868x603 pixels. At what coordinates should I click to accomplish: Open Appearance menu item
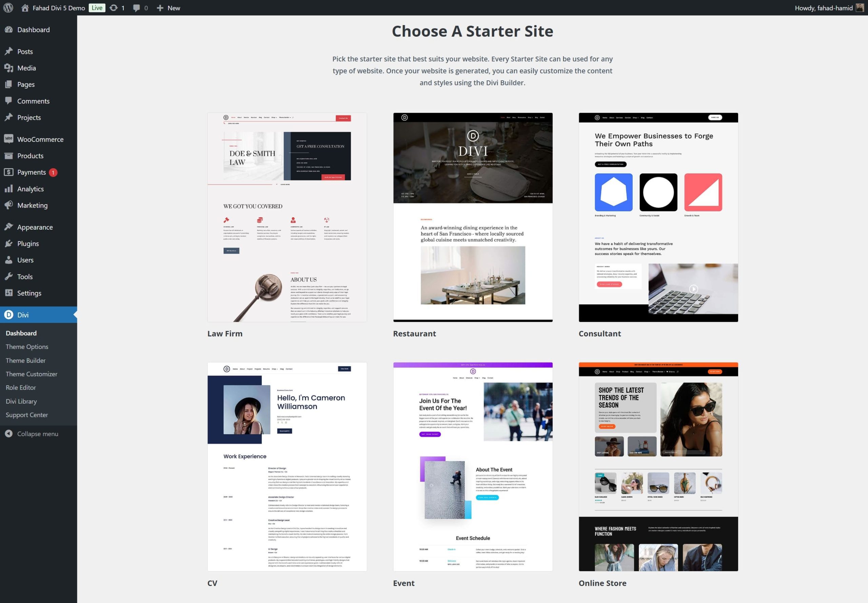(x=35, y=227)
